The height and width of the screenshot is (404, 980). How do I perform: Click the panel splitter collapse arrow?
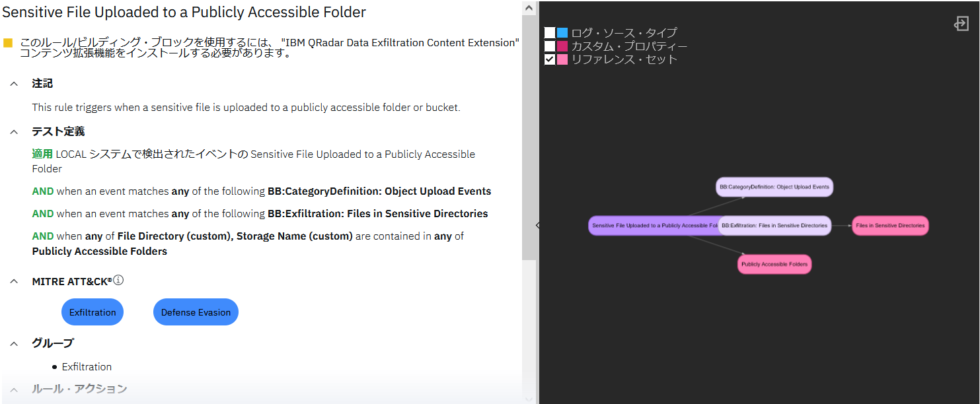click(537, 225)
